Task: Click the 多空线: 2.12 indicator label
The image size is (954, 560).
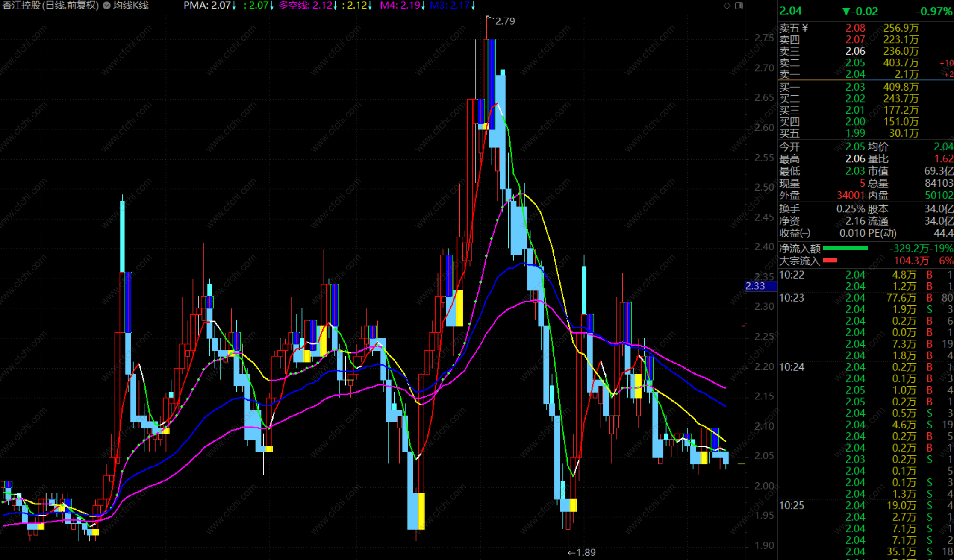Action: pos(305,6)
